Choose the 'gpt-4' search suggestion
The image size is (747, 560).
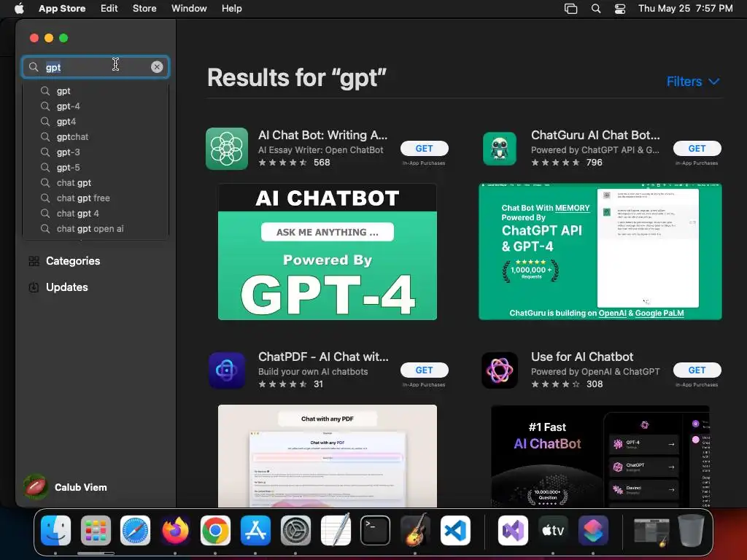[96, 106]
